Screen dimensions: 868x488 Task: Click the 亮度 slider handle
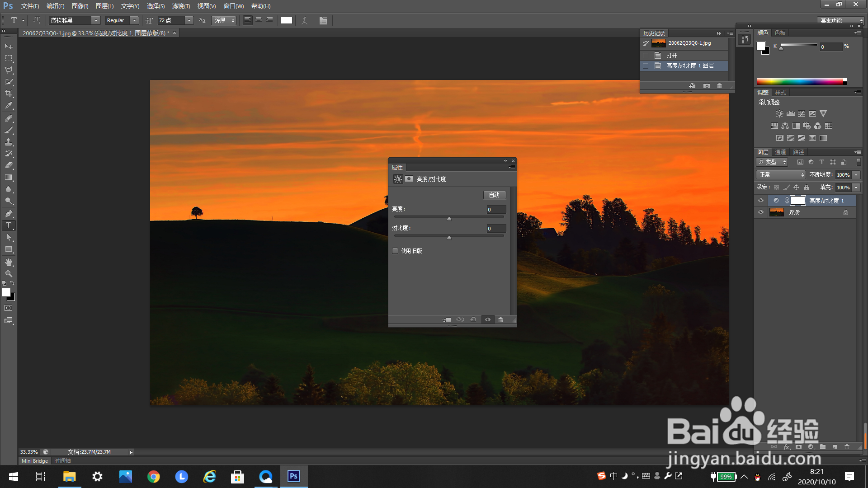point(449,219)
